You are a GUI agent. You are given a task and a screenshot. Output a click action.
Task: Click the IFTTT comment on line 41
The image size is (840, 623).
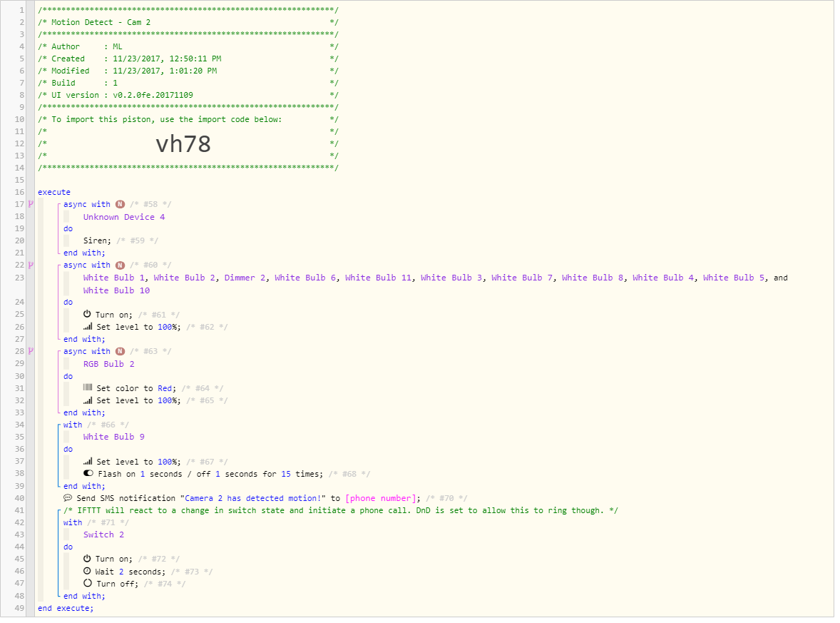341,510
